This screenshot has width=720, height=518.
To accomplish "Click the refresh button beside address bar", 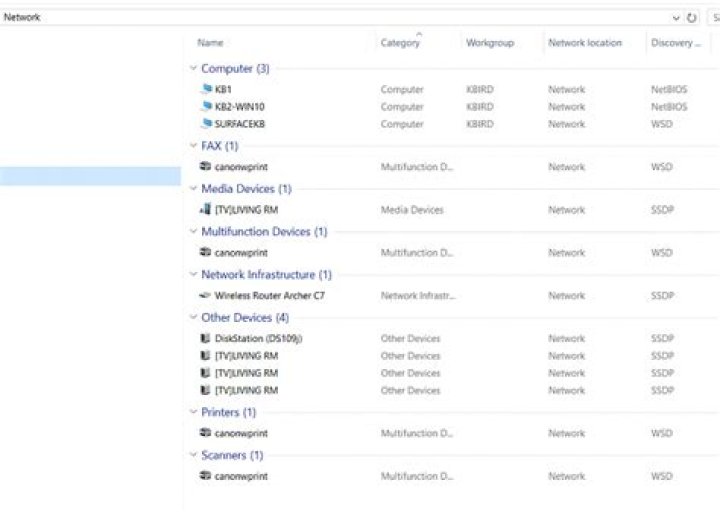I will point(692,18).
